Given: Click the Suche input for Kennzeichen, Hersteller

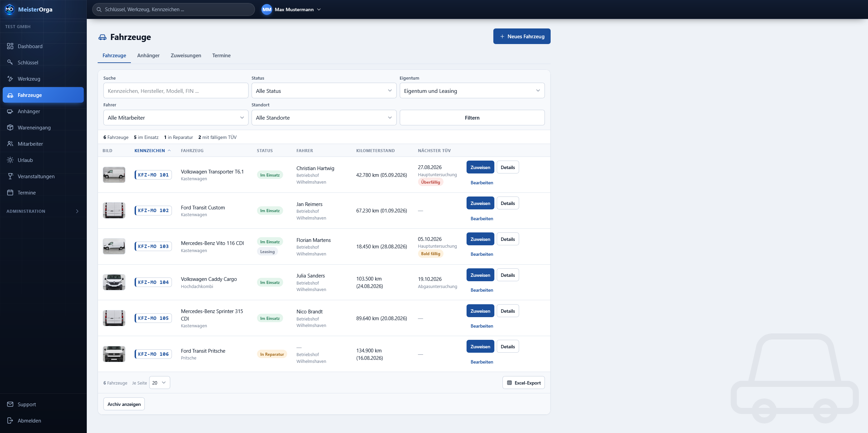Looking at the screenshot, I should [x=176, y=91].
